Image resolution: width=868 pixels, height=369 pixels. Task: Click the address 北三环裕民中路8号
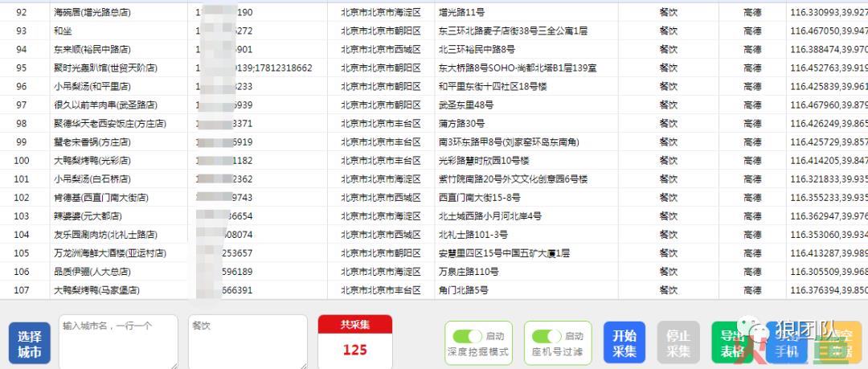pyautogui.click(x=477, y=49)
